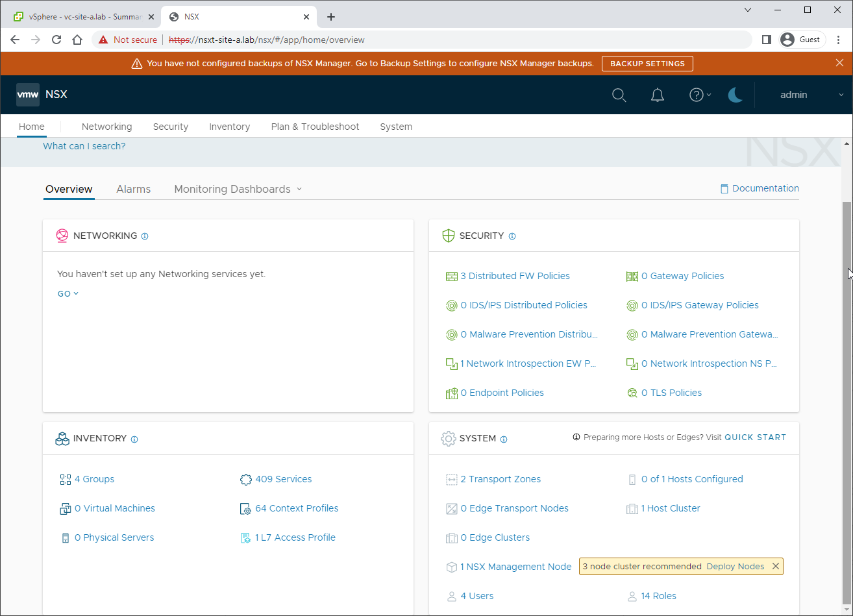Click the Distributed FW Policies firewall icon
The width and height of the screenshot is (853, 616).
pos(452,277)
